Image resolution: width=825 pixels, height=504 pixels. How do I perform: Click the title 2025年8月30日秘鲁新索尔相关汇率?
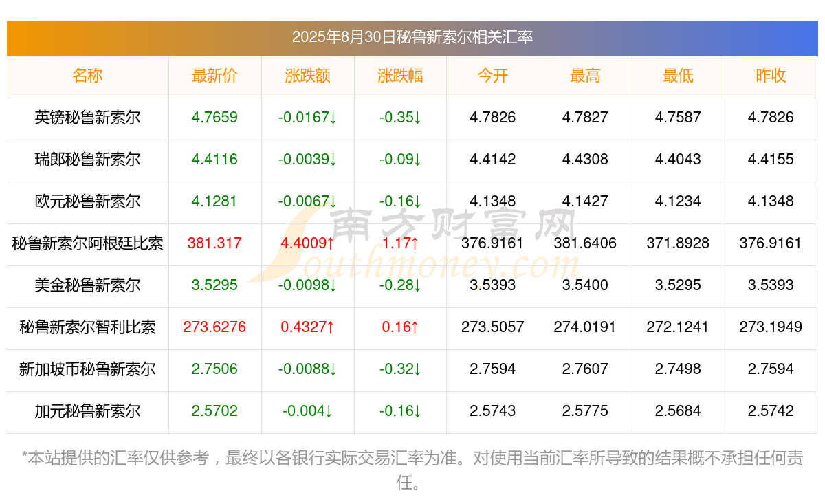[412, 37]
